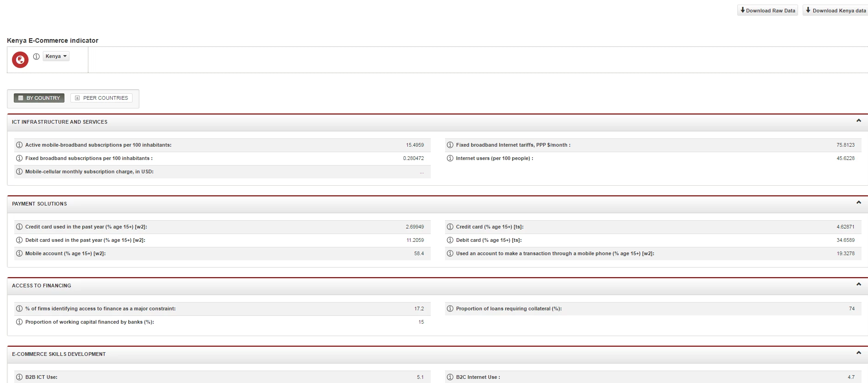Select value 4.7 for B2C Internet Use

pos(851,377)
